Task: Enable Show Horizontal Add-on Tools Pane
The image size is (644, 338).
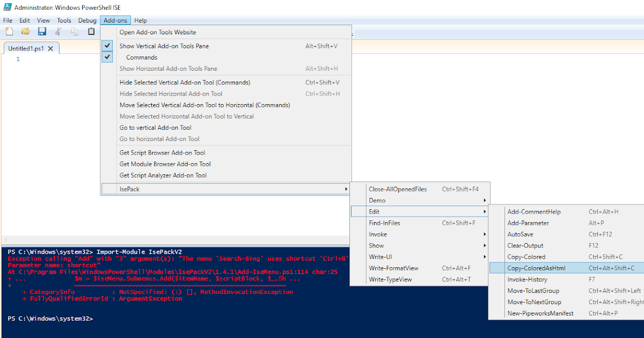Action: point(167,69)
